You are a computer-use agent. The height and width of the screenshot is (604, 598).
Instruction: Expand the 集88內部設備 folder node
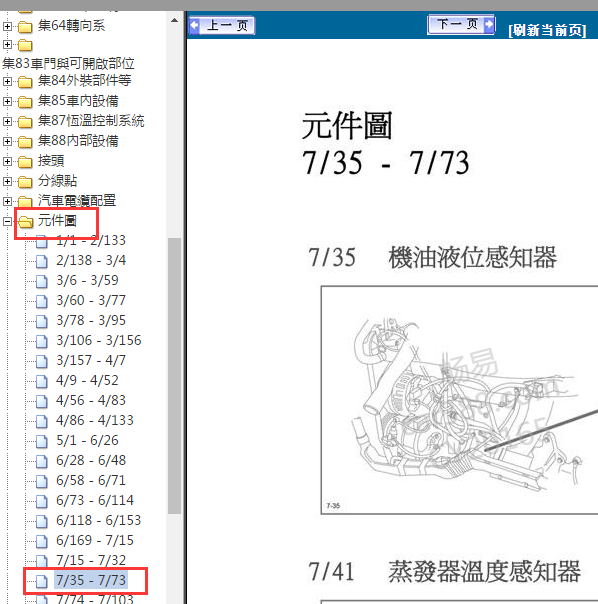click(x=7, y=141)
